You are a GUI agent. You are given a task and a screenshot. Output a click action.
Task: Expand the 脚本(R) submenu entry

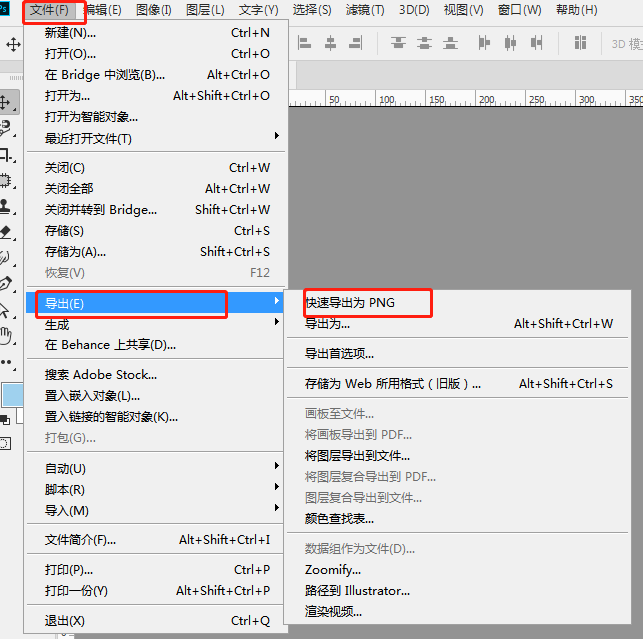coord(155,489)
